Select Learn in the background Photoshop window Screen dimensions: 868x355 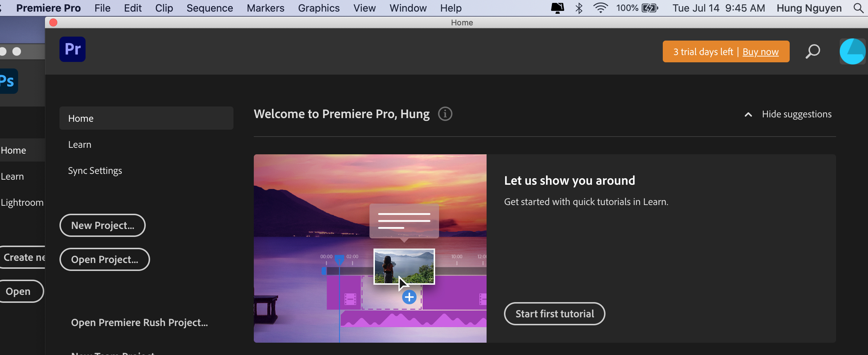point(12,176)
